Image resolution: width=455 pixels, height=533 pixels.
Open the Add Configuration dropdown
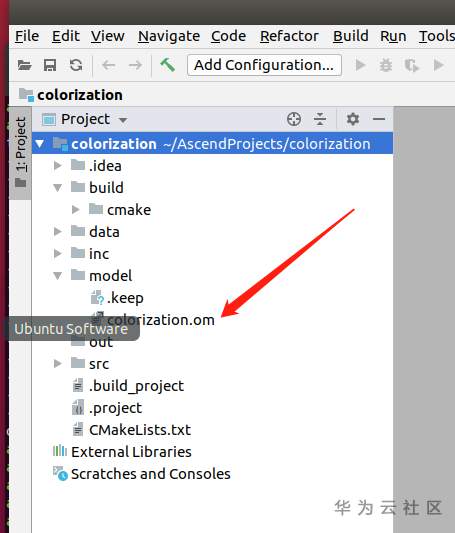264,65
